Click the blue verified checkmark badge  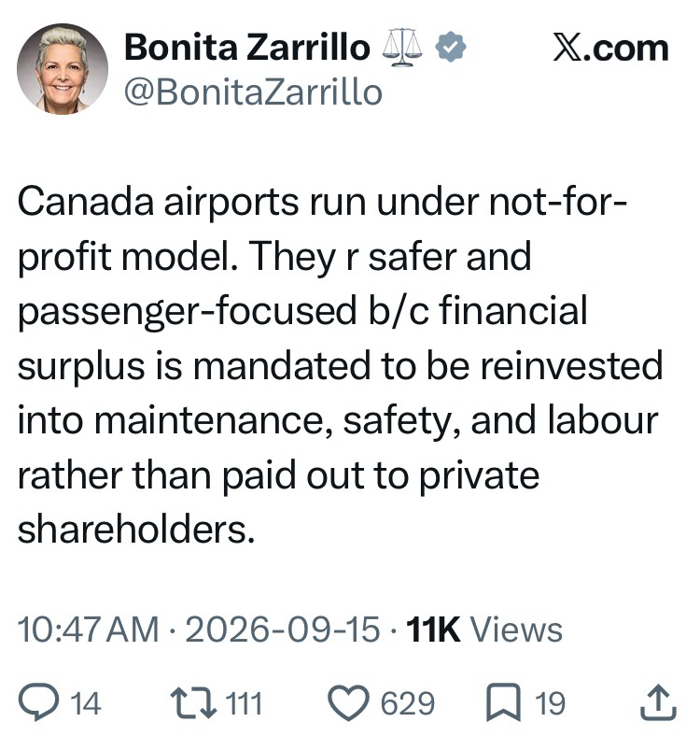[x=450, y=47]
